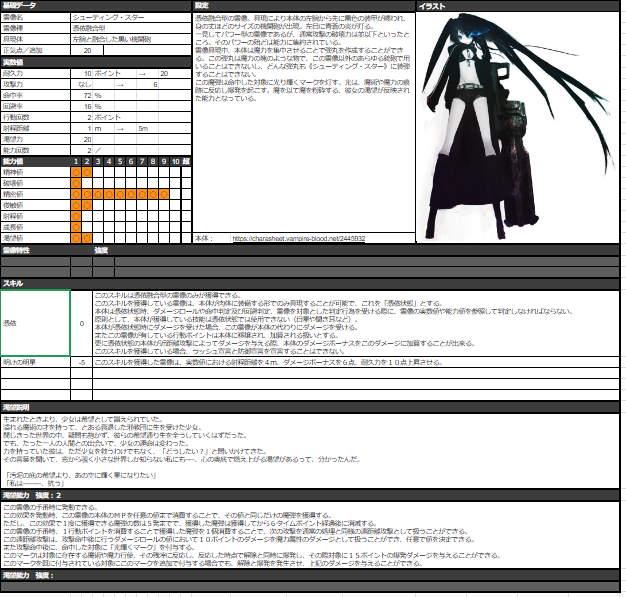Click the 基礎データ section header

(96, 6)
